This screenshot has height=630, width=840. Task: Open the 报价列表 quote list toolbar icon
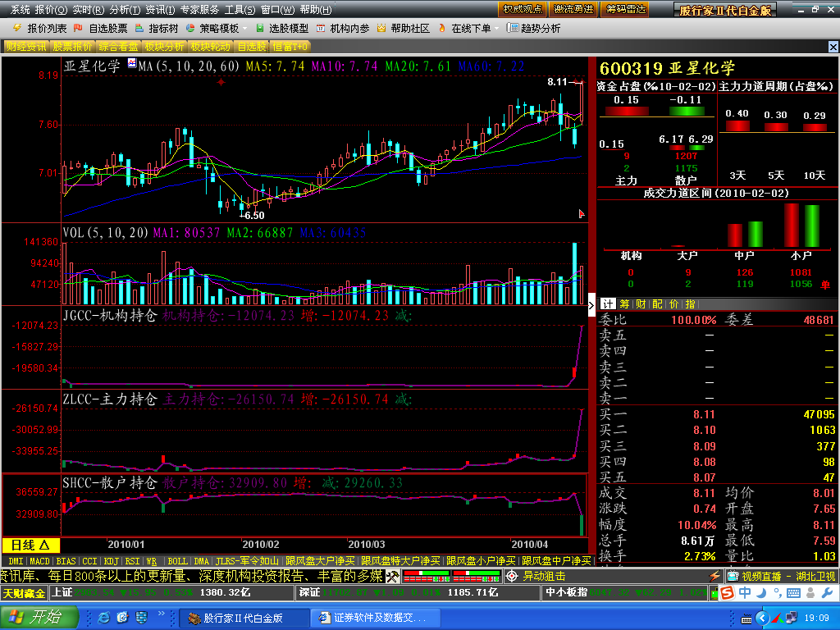click(18, 28)
